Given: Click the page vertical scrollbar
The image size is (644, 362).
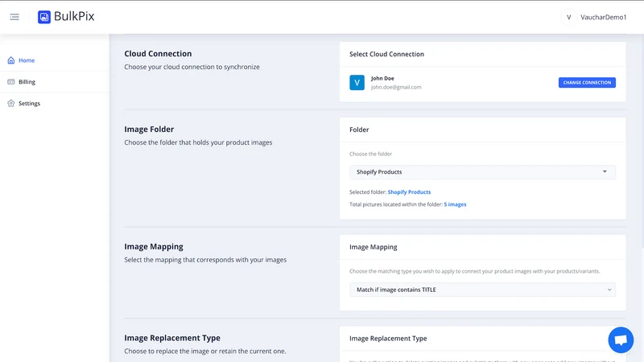Looking at the screenshot, I should [642, 141].
